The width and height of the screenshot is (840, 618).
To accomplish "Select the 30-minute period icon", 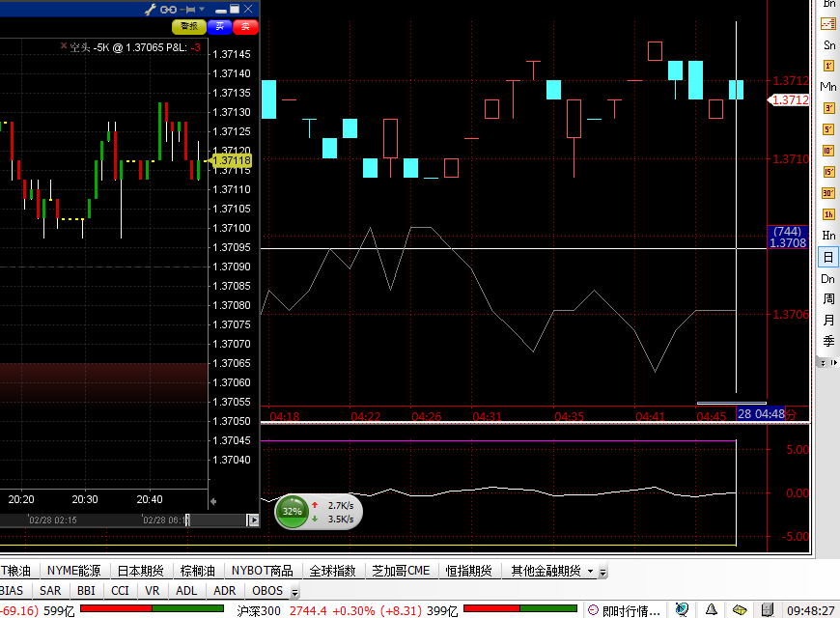I will pyautogui.click(x=828, y=192).
